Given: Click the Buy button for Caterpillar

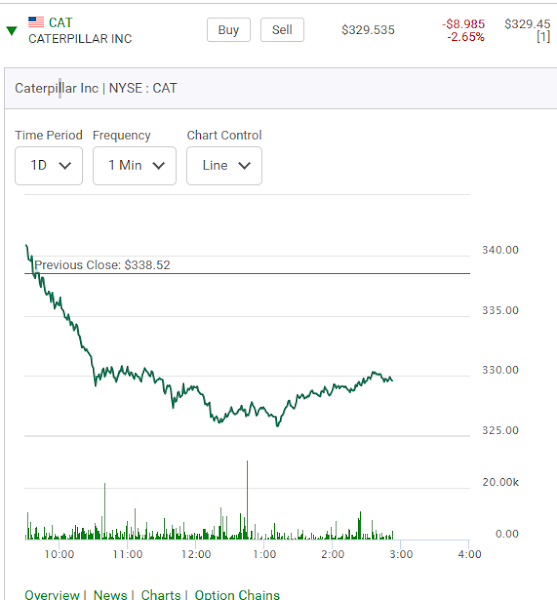Looking at the screenshot, I should pos(229,30).
